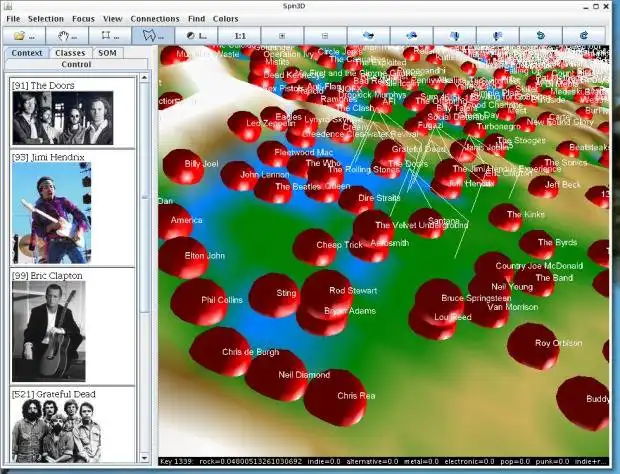620x474 pixels.
Task: Click the Rod Stewart map label
Action: [353, 291]
